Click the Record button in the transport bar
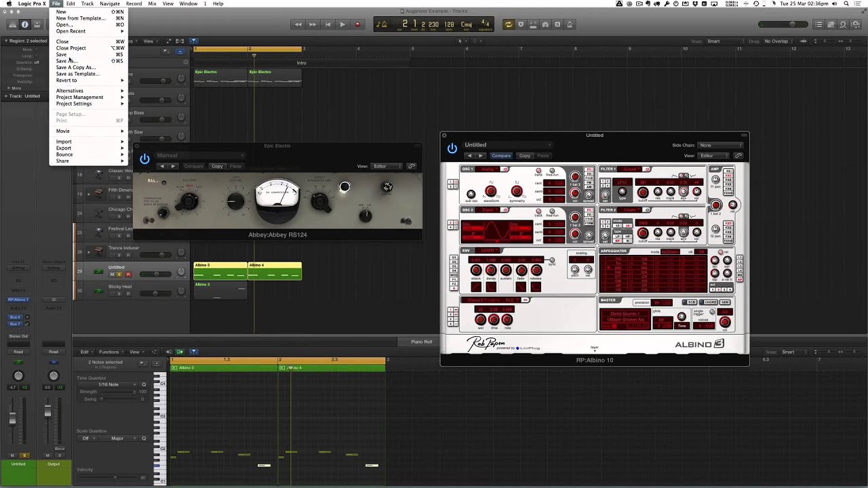This screenshot has height=488, width=868. [358, 24]
